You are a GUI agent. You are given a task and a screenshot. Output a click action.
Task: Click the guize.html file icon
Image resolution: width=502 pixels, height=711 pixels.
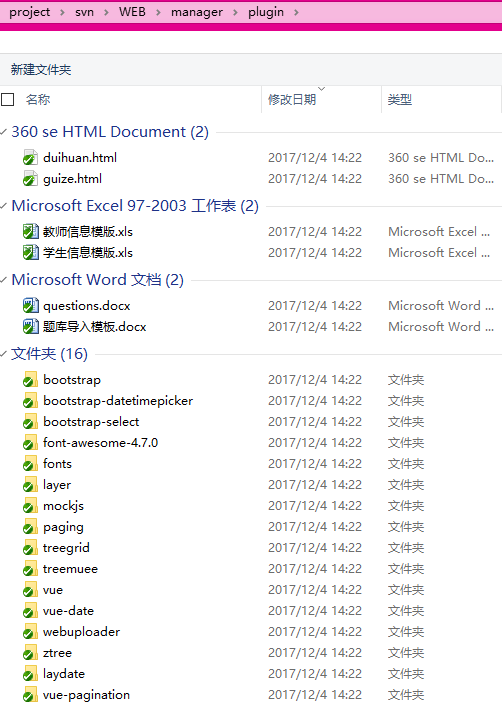30,178
